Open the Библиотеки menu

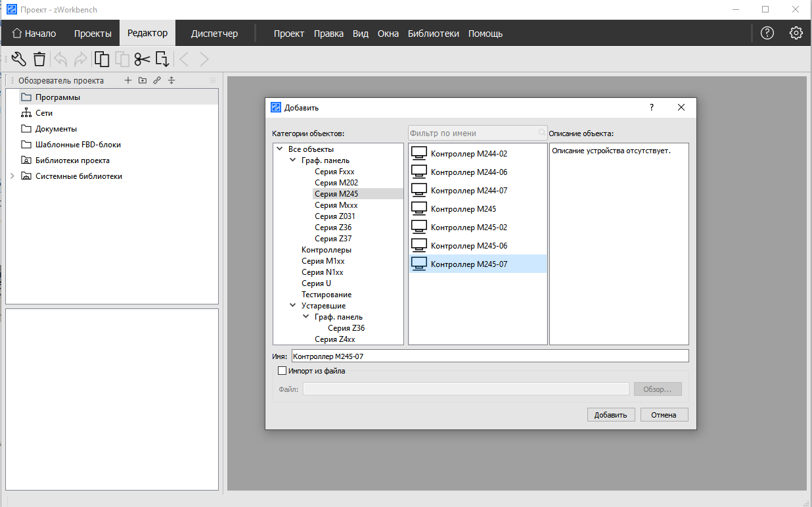pos(433,34)
